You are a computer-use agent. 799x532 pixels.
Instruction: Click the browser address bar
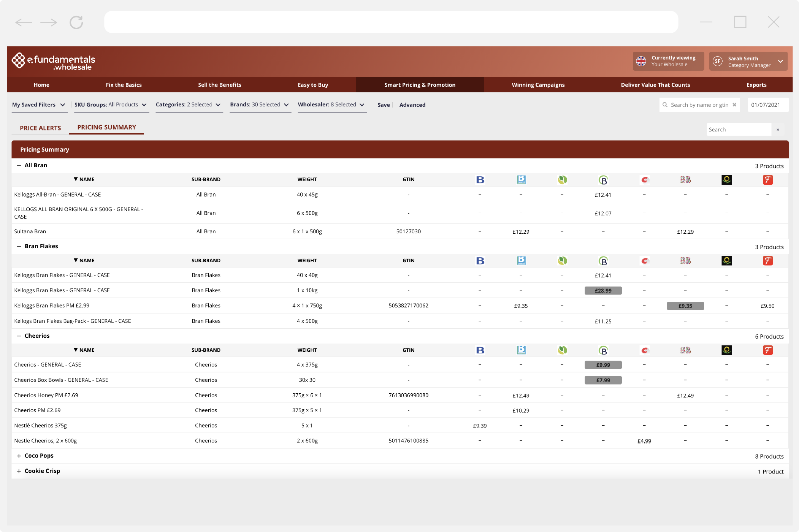pyautogui.click(x=391, y=22)
